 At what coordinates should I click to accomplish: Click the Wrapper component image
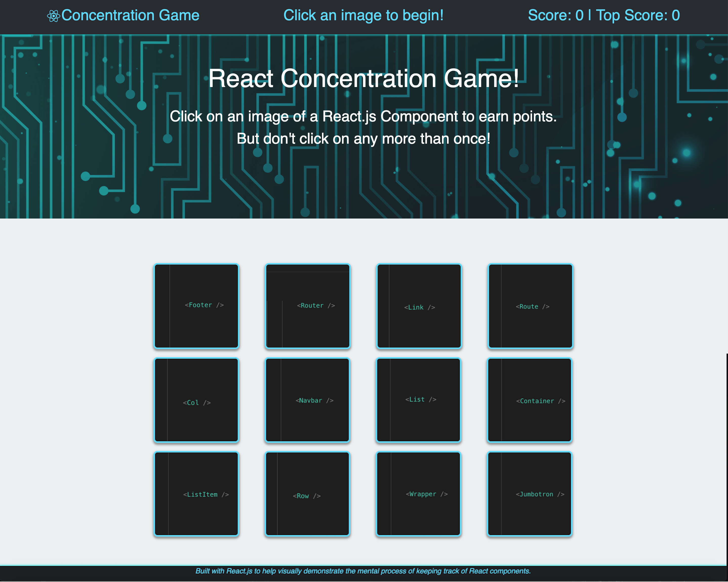tap(419, 494)
